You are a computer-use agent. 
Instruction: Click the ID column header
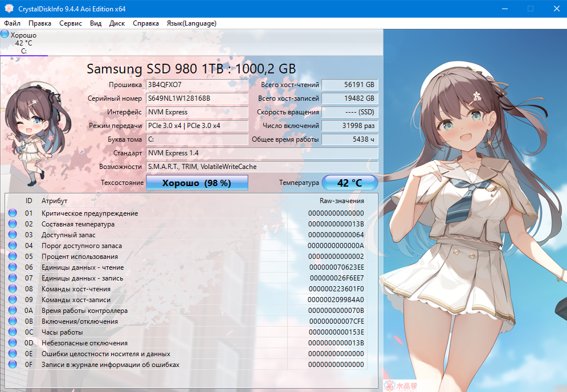tap(29, 201)
